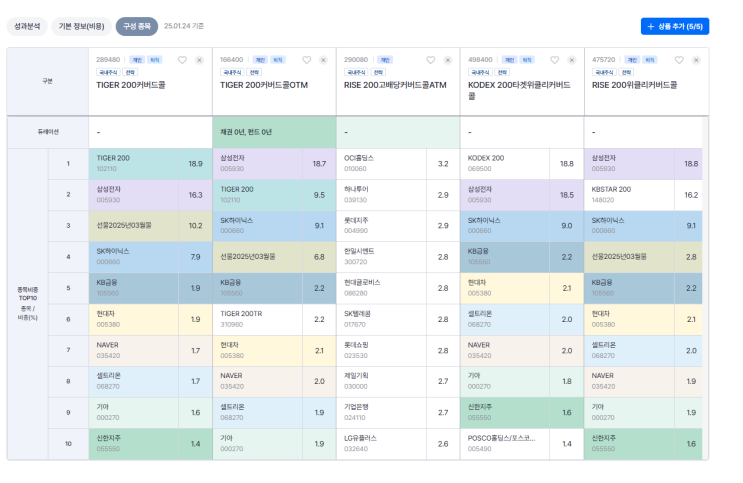Close the KODEX 200타겟위클리커버드콜 column
Screen dimensions: 743x483
[x=572, y=60]
